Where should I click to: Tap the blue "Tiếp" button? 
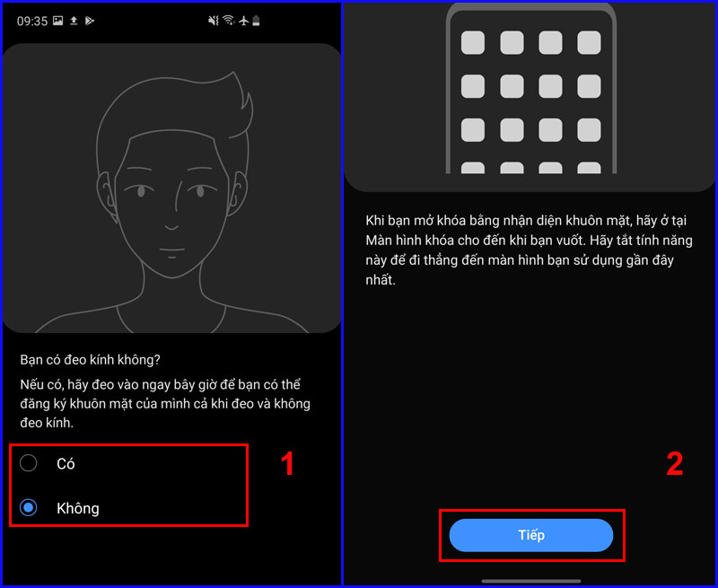click(x=531, y=535)
